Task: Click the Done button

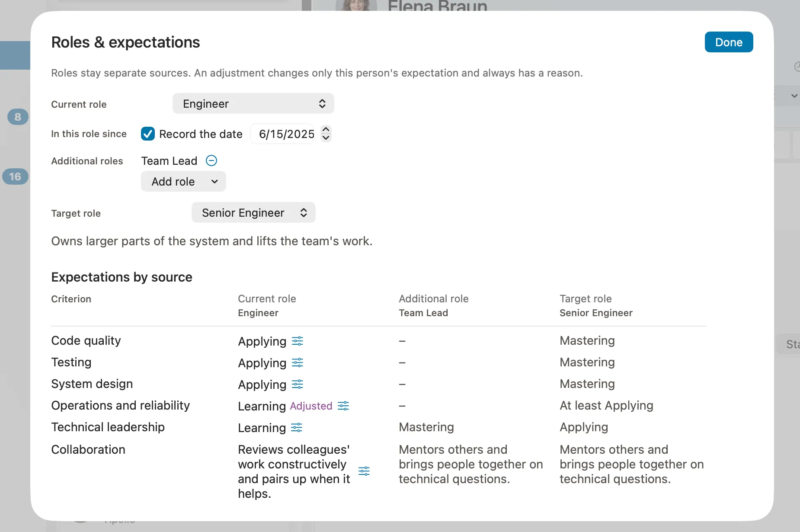Action: point(729,42)
